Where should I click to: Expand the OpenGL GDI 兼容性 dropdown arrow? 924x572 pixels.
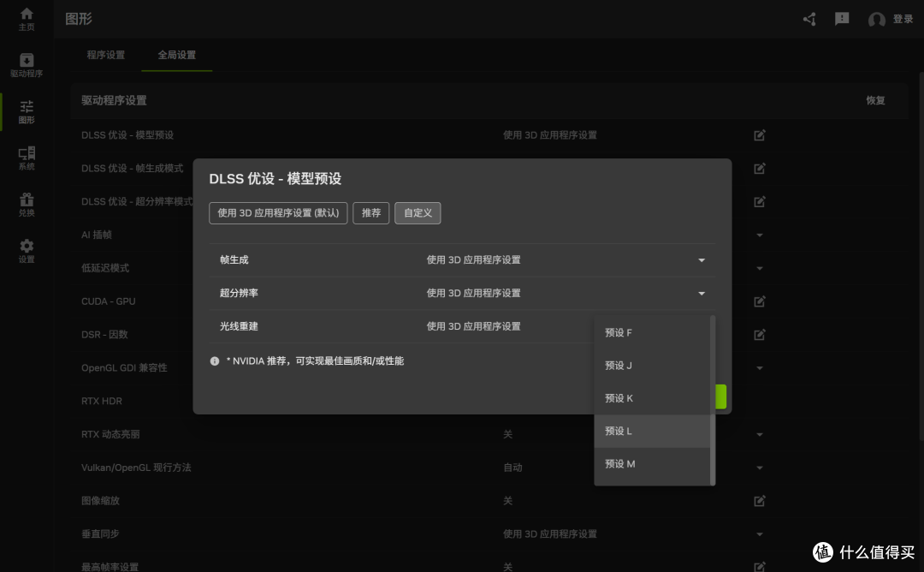point(760,368)
